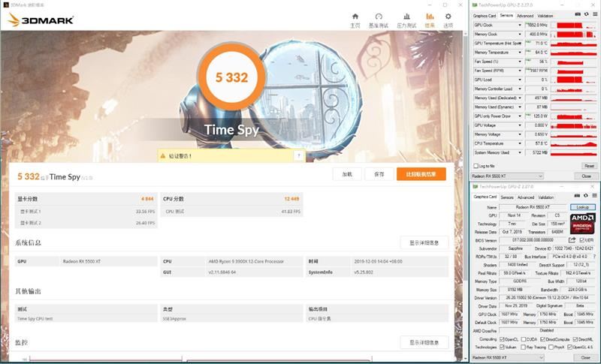The height and width of the screenshot is (364, 601).
Task: Toggle the PhysX checkbox
Action: tap(551, 347)
